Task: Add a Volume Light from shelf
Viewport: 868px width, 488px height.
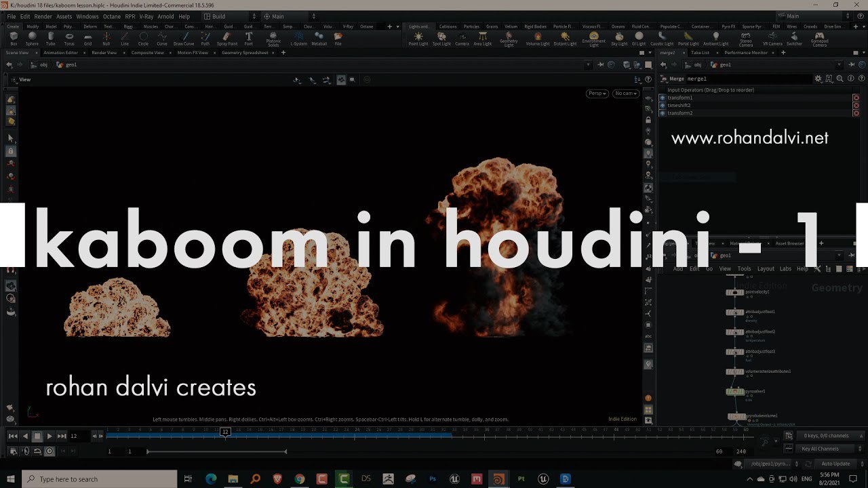Action: click(x=538, y=39)
